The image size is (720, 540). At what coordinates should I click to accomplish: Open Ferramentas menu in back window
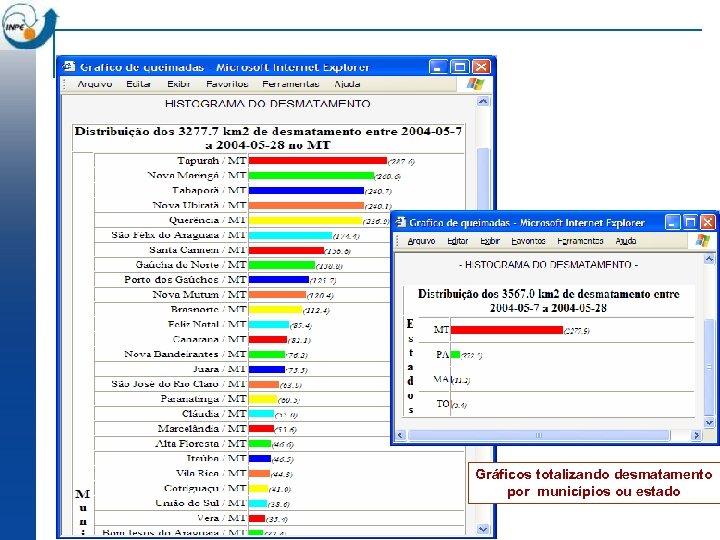pos(291,84)
